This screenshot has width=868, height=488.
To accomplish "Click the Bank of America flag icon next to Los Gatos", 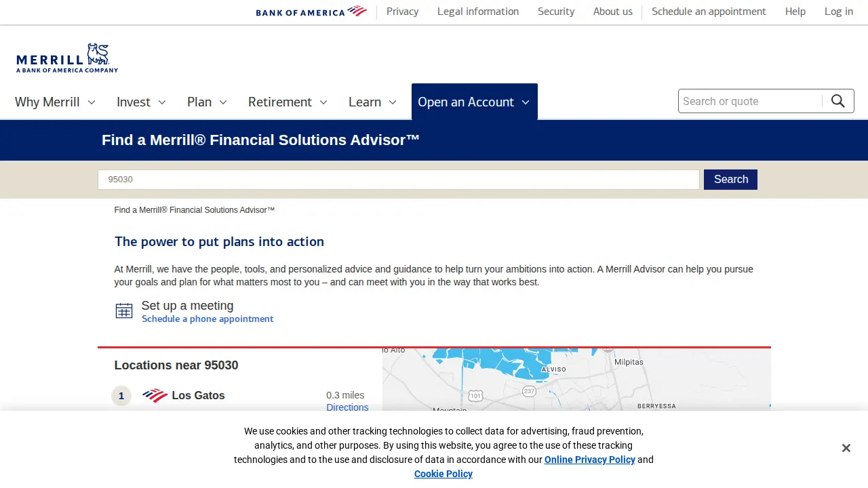I will click(155, 396).
